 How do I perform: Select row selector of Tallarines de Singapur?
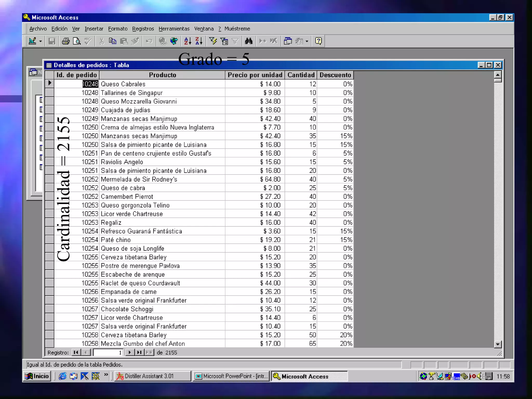49,92
